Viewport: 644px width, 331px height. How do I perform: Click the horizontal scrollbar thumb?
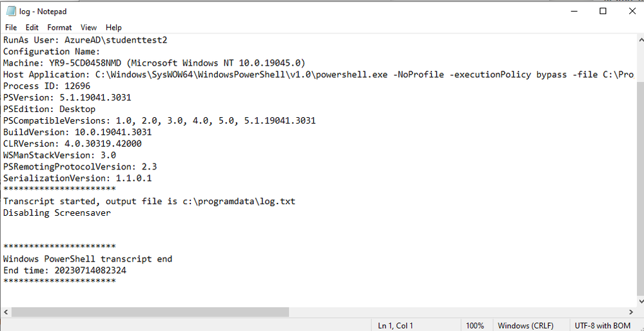click(150, 312)
